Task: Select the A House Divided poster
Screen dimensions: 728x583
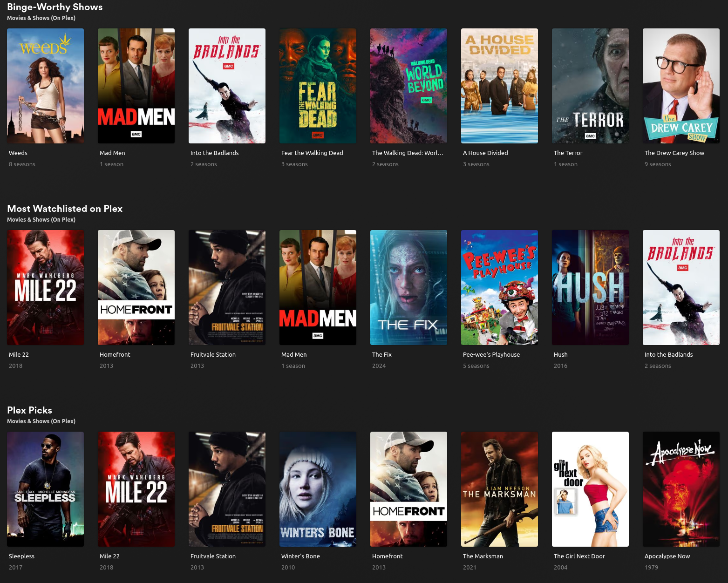Action: (x=499, y=86)
